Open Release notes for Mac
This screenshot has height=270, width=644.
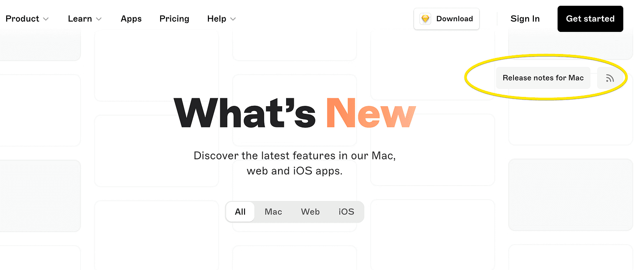tap(543, 78)
